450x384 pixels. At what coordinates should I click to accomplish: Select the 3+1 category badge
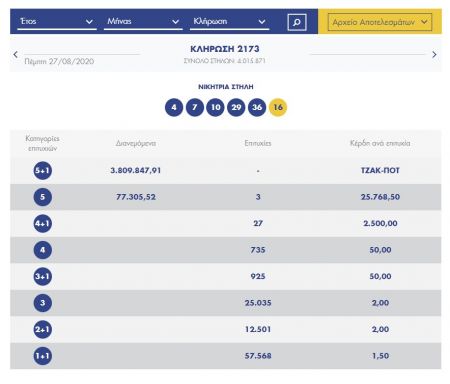[43, 276]
